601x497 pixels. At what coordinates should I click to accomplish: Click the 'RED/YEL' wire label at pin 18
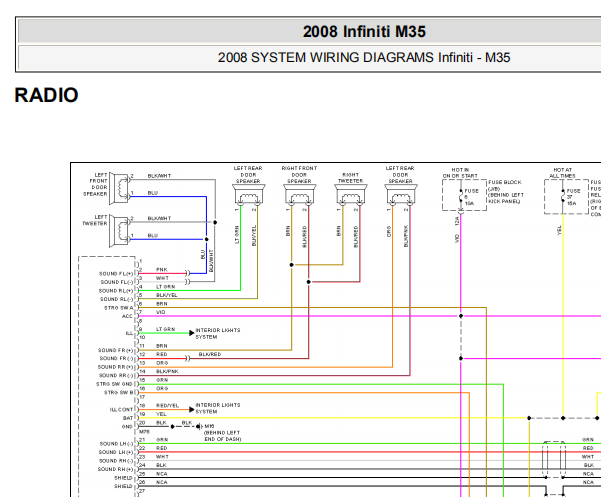[167, 406]
